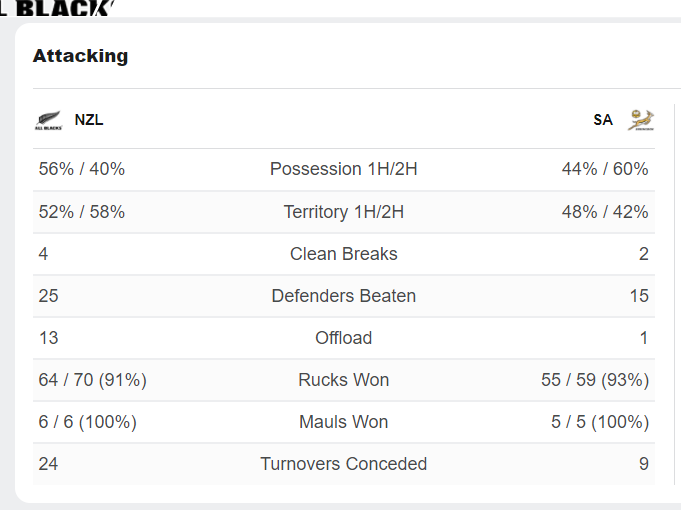Click the Mauls Won stat label

[x=344, y=422]
